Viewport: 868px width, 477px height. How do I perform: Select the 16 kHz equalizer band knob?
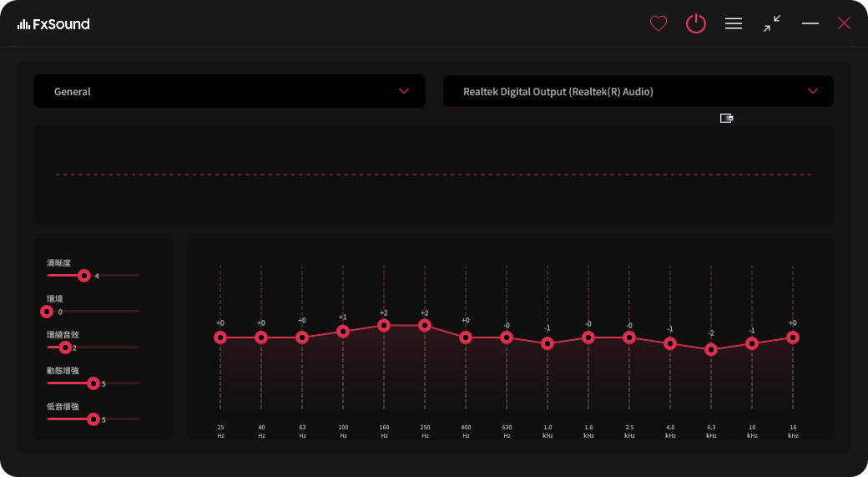click(x=793, y=337)
